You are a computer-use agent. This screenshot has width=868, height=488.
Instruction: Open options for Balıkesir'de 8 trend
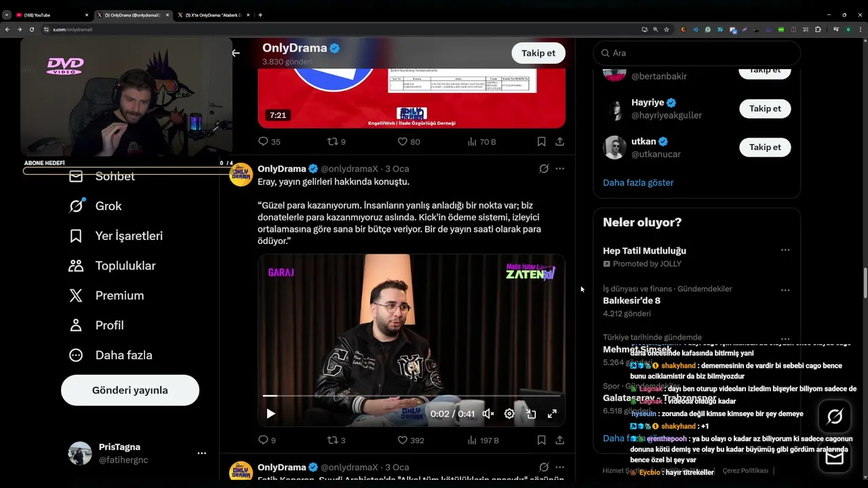click(785, 290)
